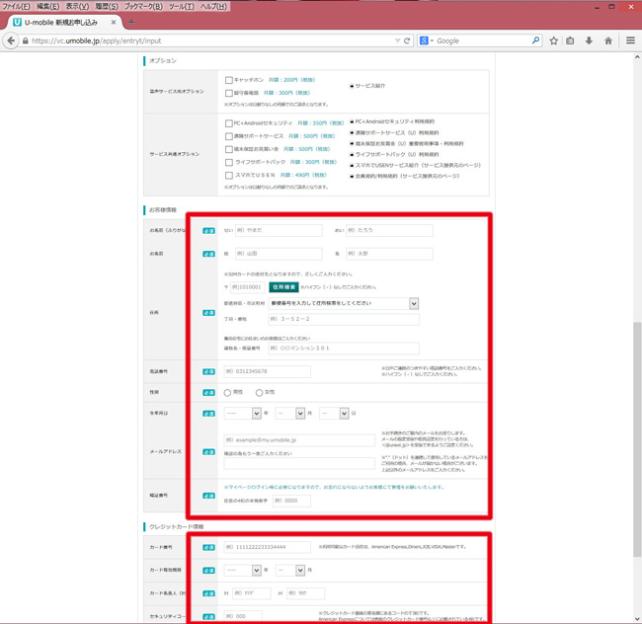642x624 pixels.
Task: Go to the home page icon
Action: pos(608,41)
